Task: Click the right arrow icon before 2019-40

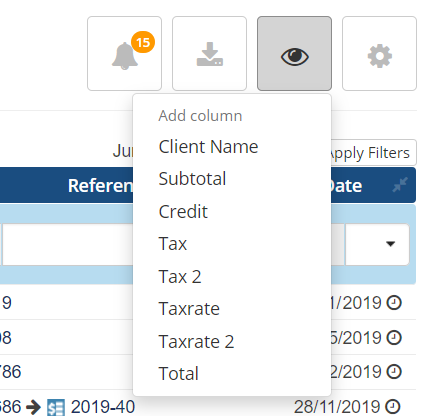Action: pyautogui.click(x=33, y=407)
